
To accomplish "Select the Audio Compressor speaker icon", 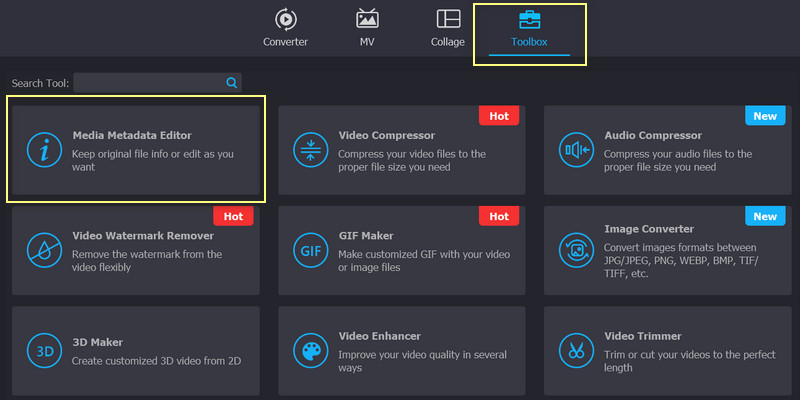I will 575,149.
